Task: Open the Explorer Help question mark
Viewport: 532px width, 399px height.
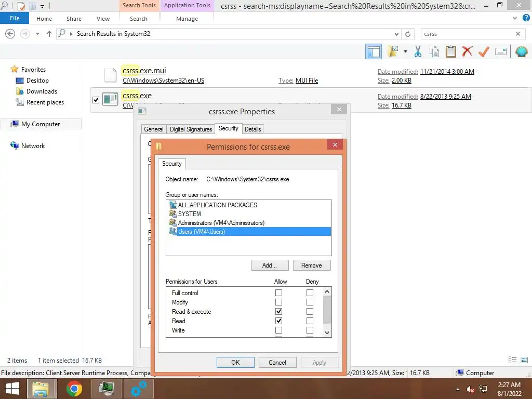Action: coord(526,18)
